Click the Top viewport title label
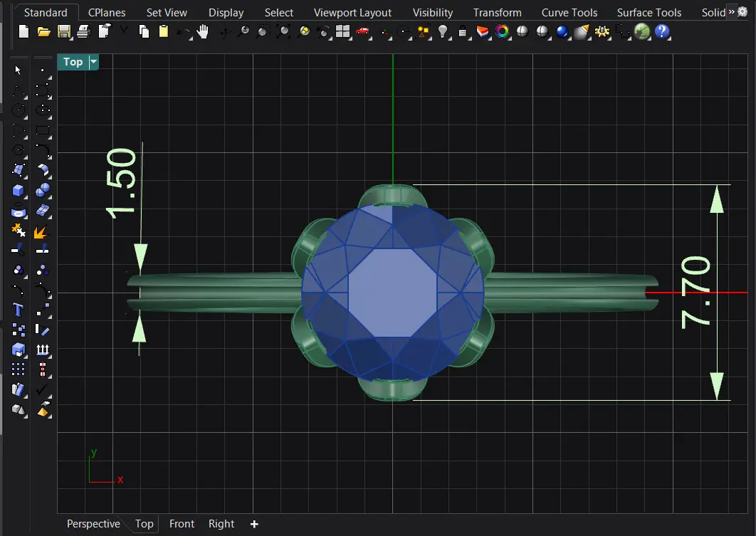 click(73, 62)
